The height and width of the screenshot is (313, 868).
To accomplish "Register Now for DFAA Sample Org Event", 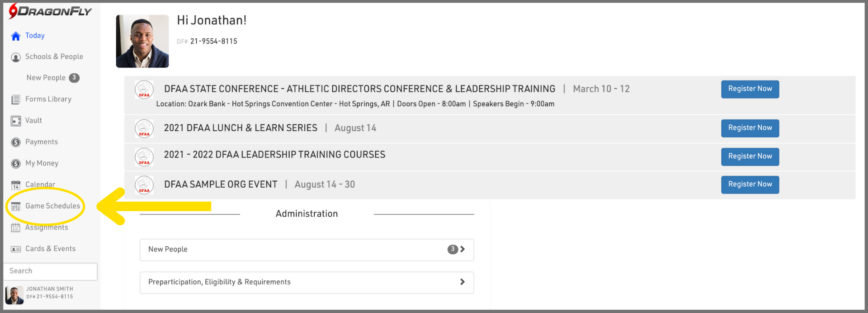I will point(750,185).
